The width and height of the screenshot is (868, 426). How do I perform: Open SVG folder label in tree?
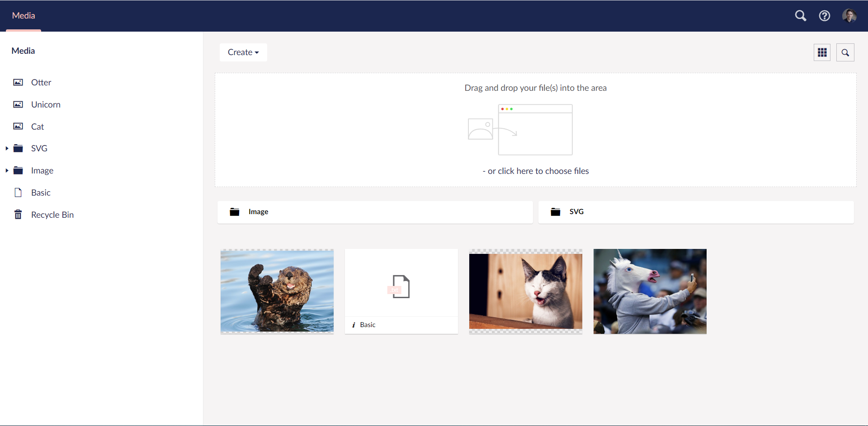click(x=39, y=148)
